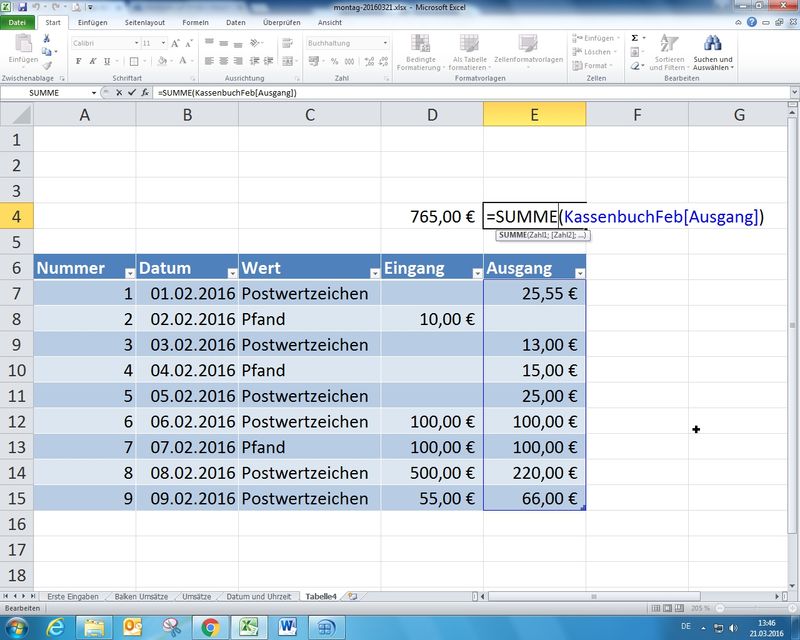Open the Datei menu tab
This screenshot has width=800, height=640.
[18, 22]
